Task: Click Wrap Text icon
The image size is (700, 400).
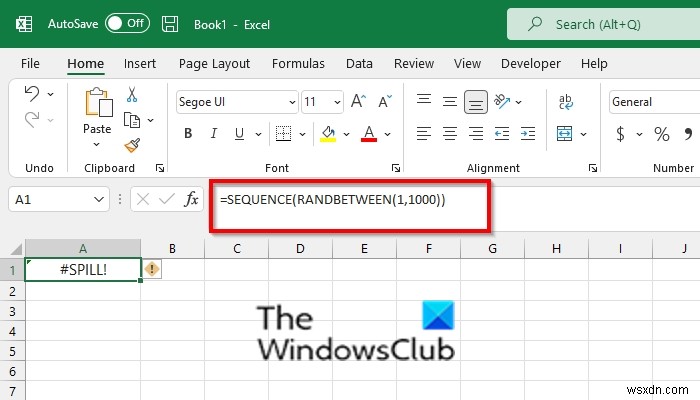Action: [566, 102]
